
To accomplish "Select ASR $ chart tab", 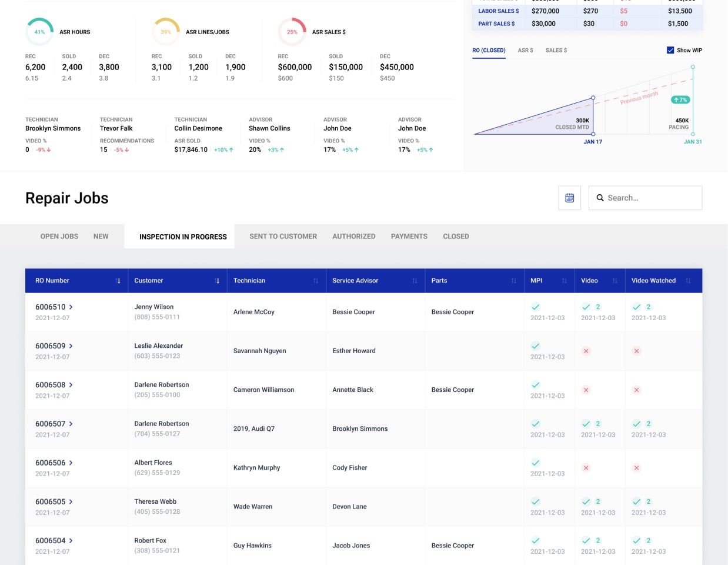I will [526, 51].
